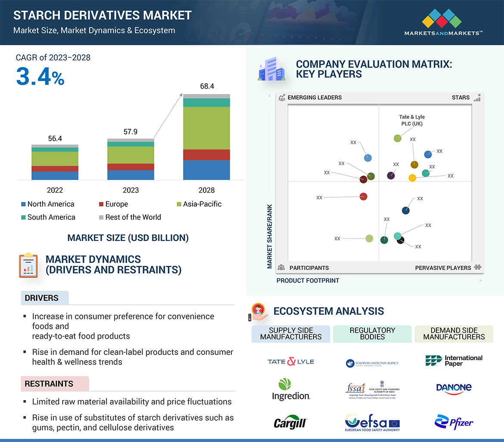Click the International Paper logo
Viewport: 504px width, 442px height.
point(454,361)
